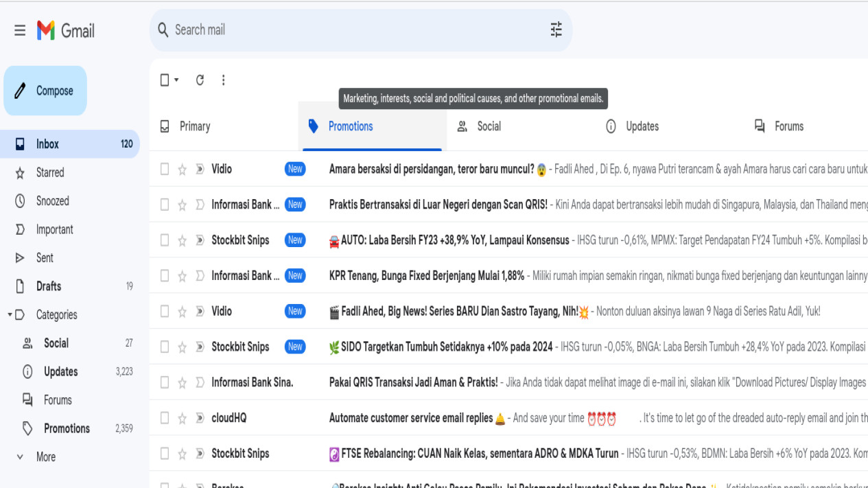Viewport: 868px width, 488px height.
Task: Star the SIDO Targetkan Tumbuh email
Action: coord(183,347)
